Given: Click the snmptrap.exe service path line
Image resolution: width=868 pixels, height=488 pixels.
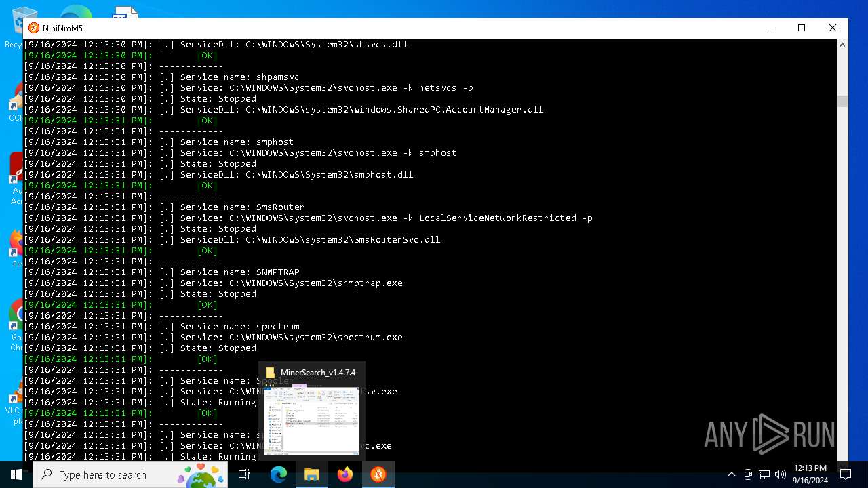Looking at the screenshot, I should [x=213, y=283].
